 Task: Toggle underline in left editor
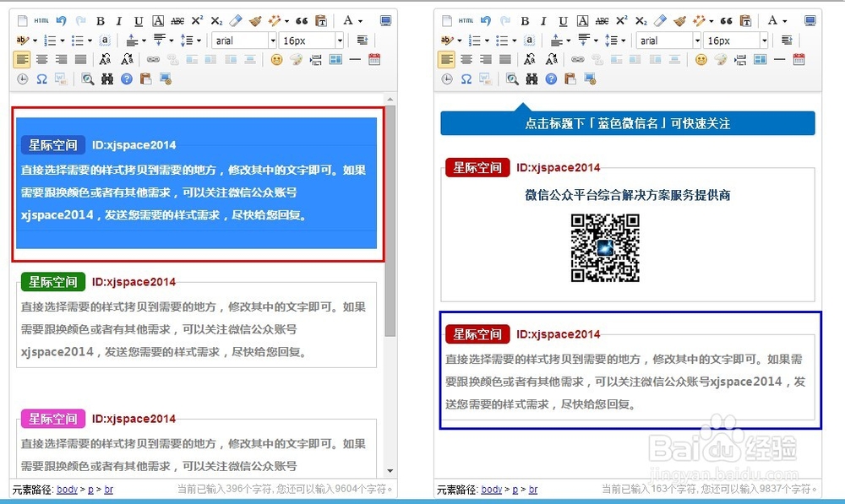tap(139, 21)
